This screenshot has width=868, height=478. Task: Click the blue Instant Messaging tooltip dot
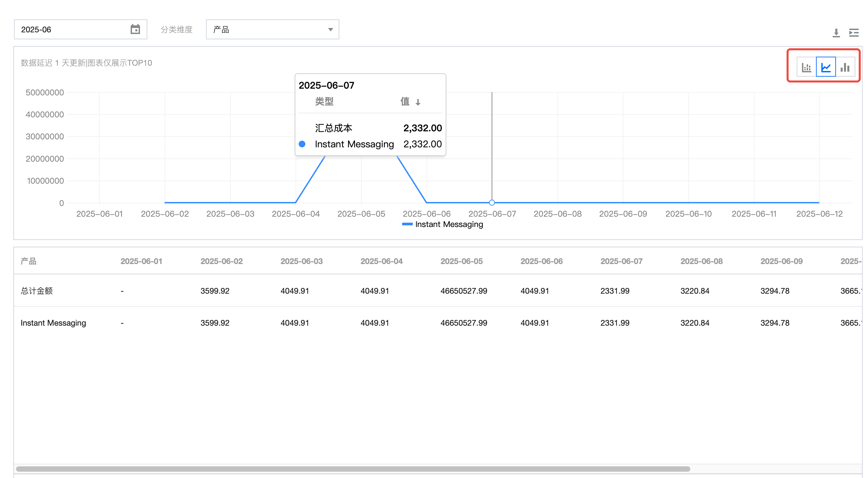pos(302,144)
